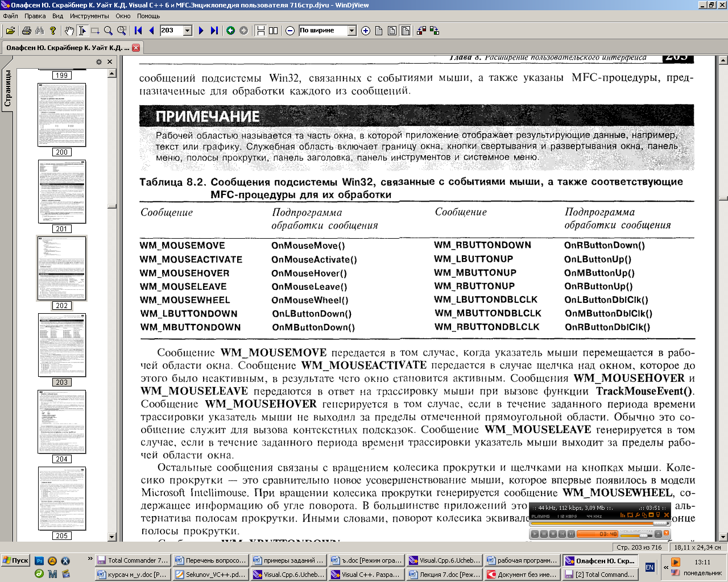Click the Zoom Out minus icon
The width and height of the screenshot is (728, 582).
coord(290,31)
